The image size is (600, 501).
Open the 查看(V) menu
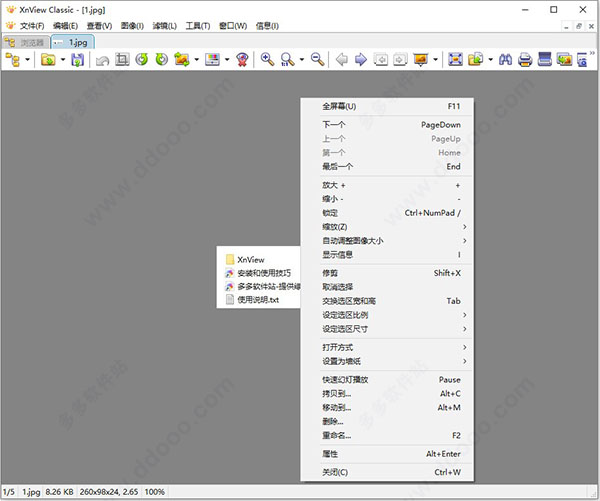click(99, 26)
